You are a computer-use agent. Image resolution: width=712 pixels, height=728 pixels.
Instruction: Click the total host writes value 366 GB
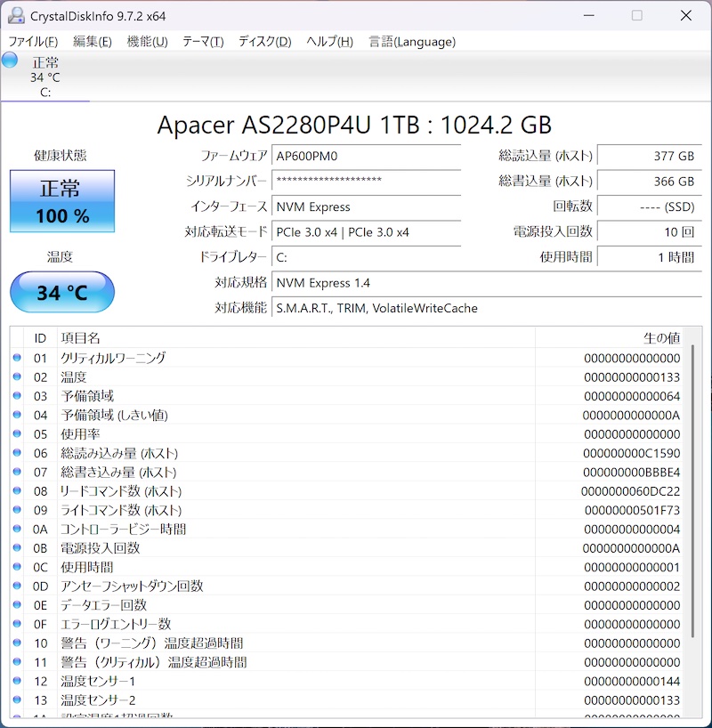(650, 181)
